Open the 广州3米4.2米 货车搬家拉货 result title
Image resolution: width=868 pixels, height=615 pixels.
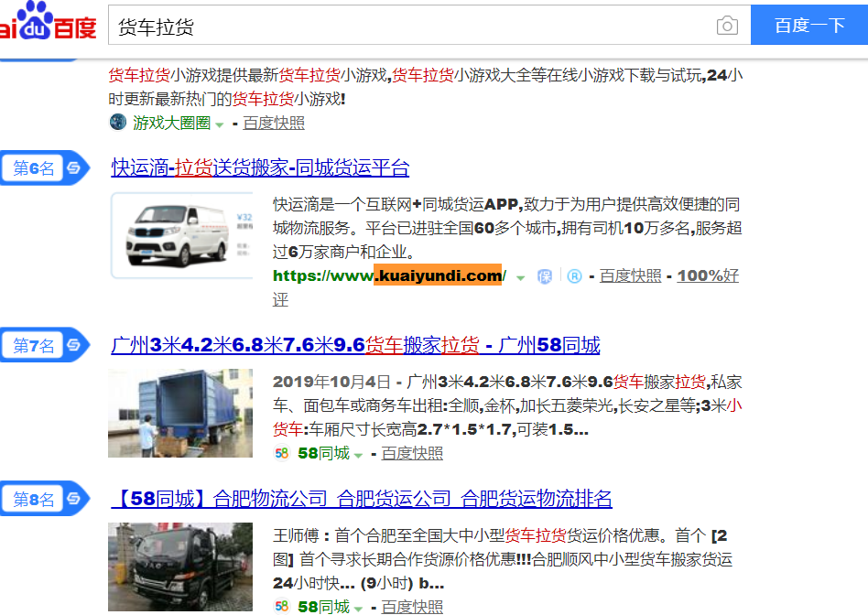pos(355,345)
